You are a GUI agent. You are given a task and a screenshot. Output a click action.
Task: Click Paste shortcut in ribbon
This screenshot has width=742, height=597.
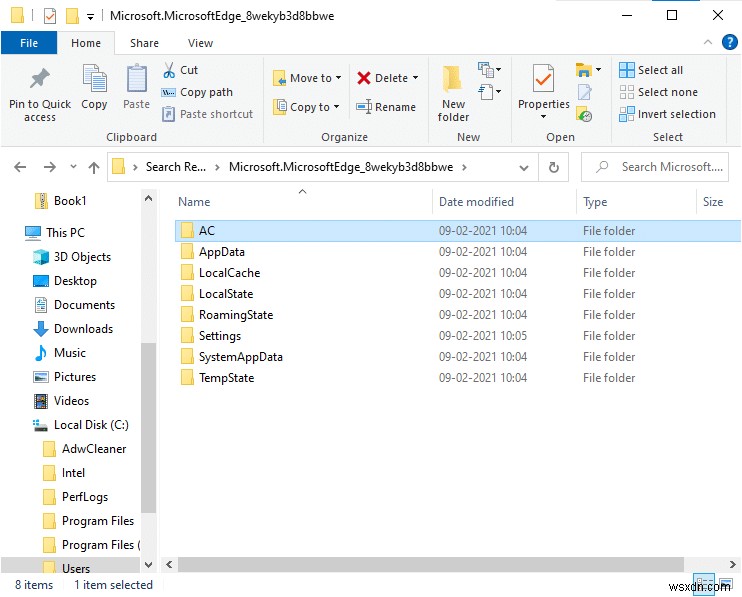pyautogui.click(x=207, y=114)
